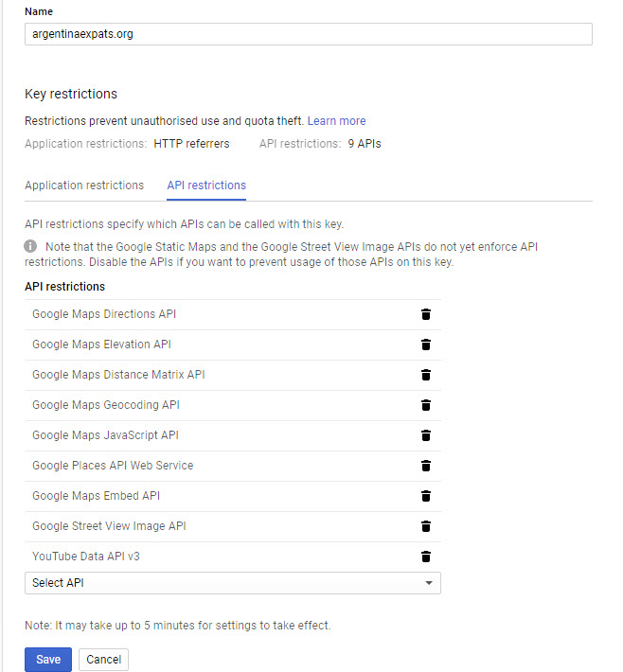Select the Google Maps JavaScript API row
Viewport: 623px width, 672px height.
[105, 435]
